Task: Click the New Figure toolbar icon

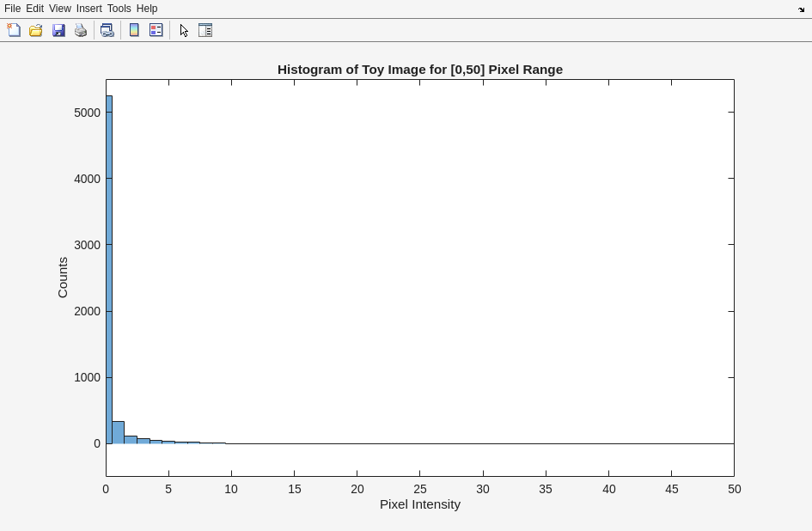Action: point(14,30)
